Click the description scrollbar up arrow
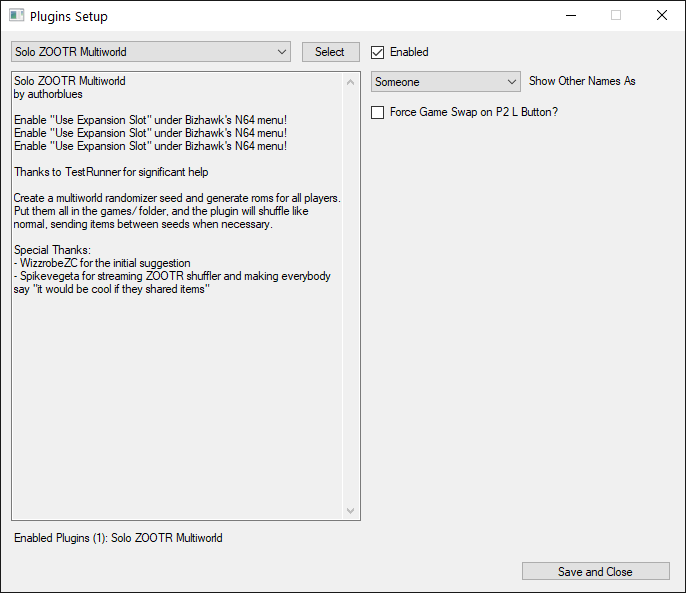686x593 pixels. click(x=350, y=82)
